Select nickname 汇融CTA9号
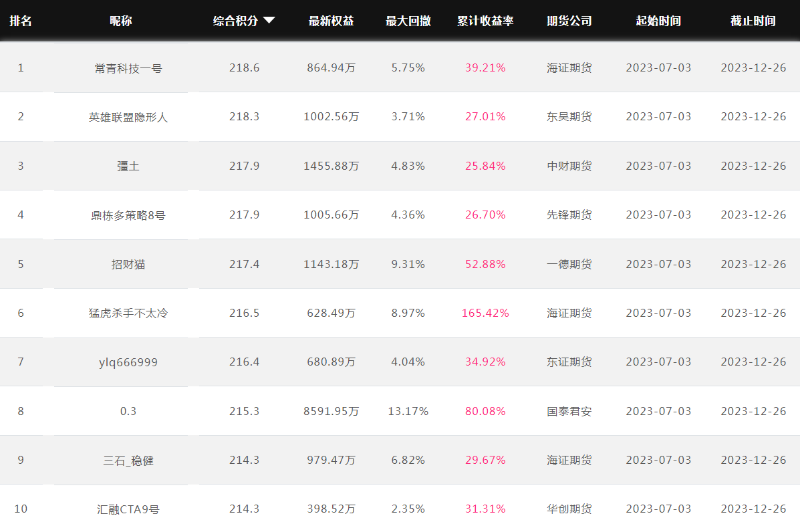Viewport: 800px width, 532px height. (x=128, y=509)
